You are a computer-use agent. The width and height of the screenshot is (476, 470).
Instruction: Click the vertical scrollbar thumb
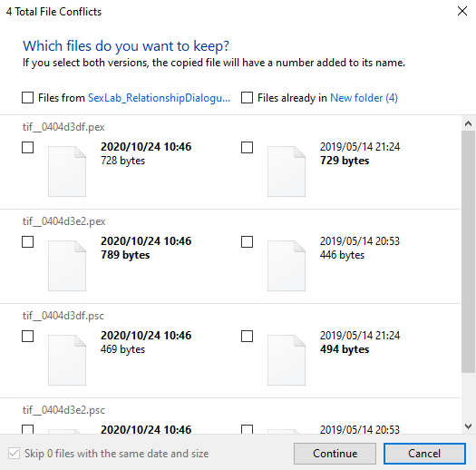click(x=468, y=251)
